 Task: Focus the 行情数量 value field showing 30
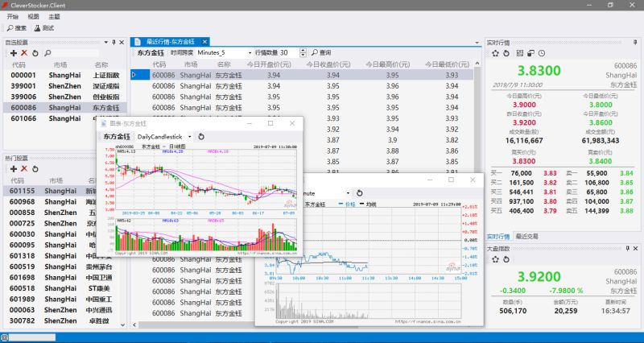290,53
